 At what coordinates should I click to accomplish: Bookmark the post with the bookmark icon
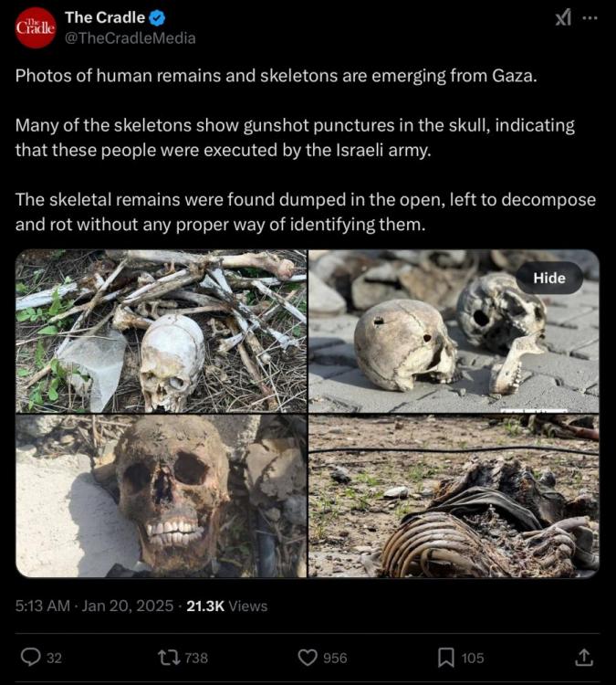tap(445, 658)
